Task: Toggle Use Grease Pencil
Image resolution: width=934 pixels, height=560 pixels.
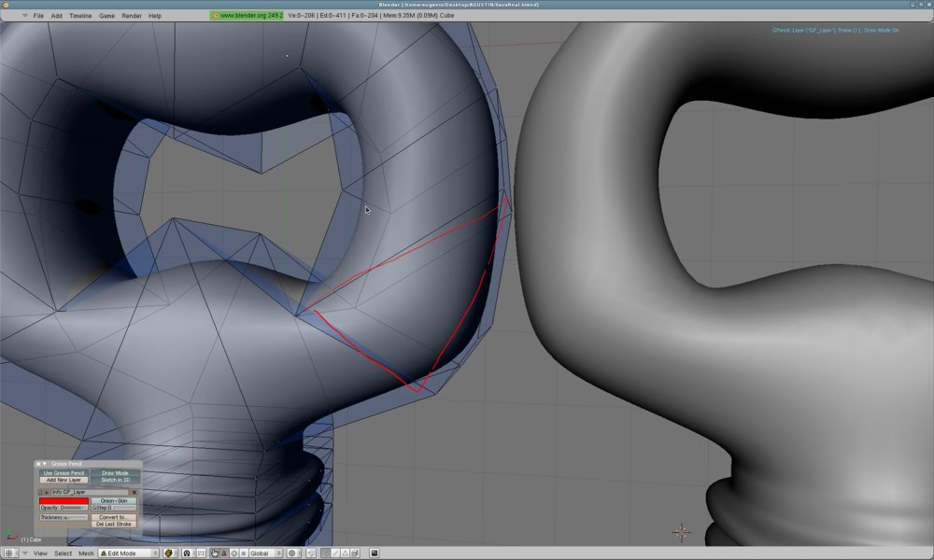Action: point(64,473)
